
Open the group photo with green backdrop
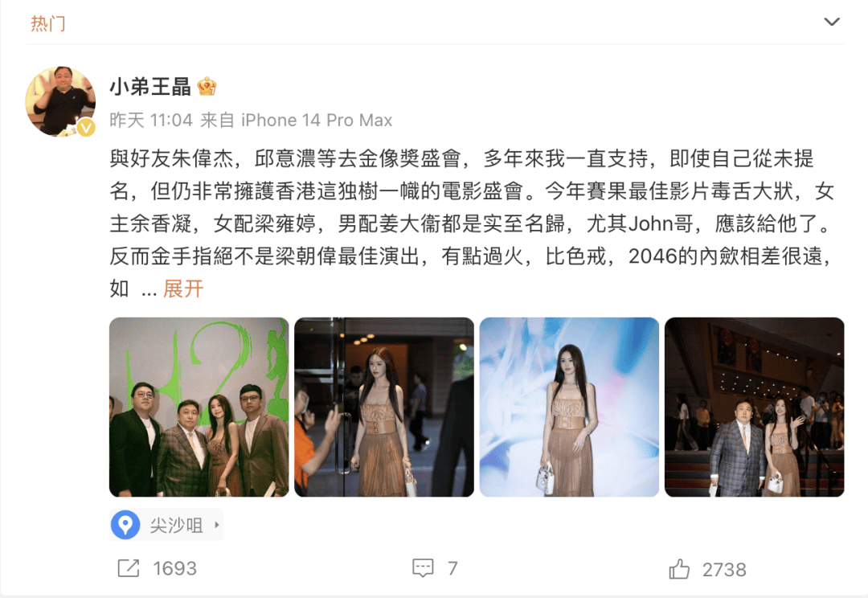pyautogui.click(x=199, y=407)
